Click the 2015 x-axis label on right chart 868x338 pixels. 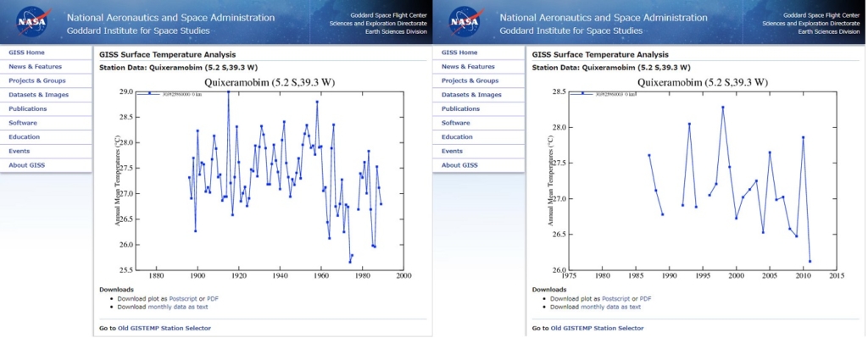tap(837, 275)
